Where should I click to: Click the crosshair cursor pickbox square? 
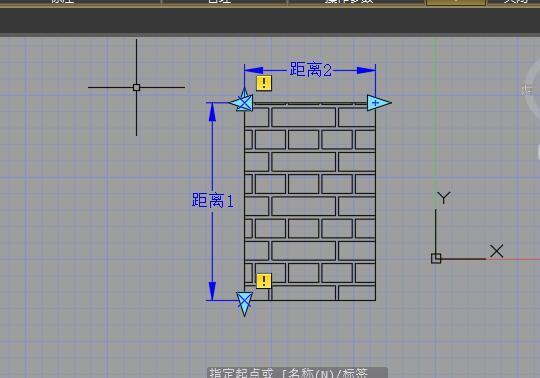coord(136,87)
